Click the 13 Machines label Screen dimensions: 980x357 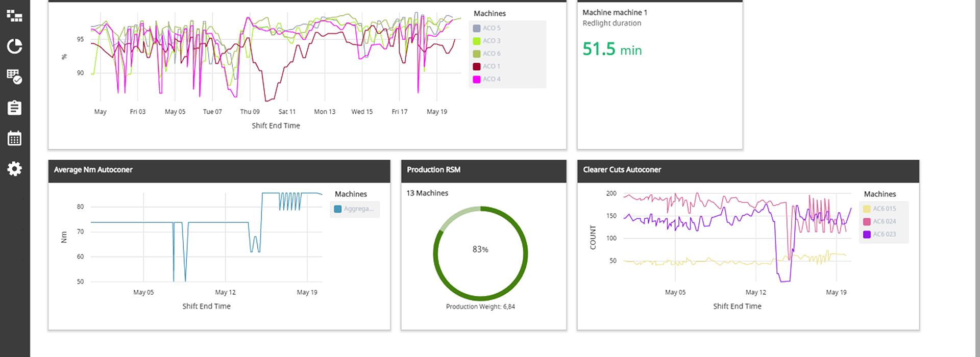point(427,193)
